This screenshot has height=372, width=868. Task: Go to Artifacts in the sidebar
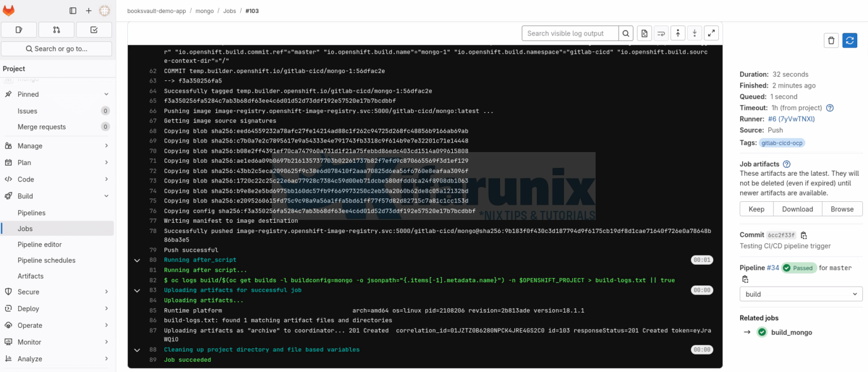[x=31, y=276]
